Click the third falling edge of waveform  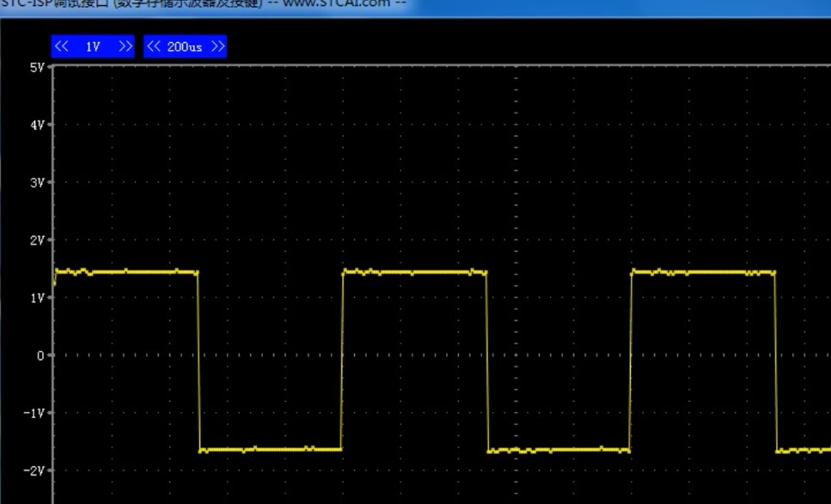(776, 361)
